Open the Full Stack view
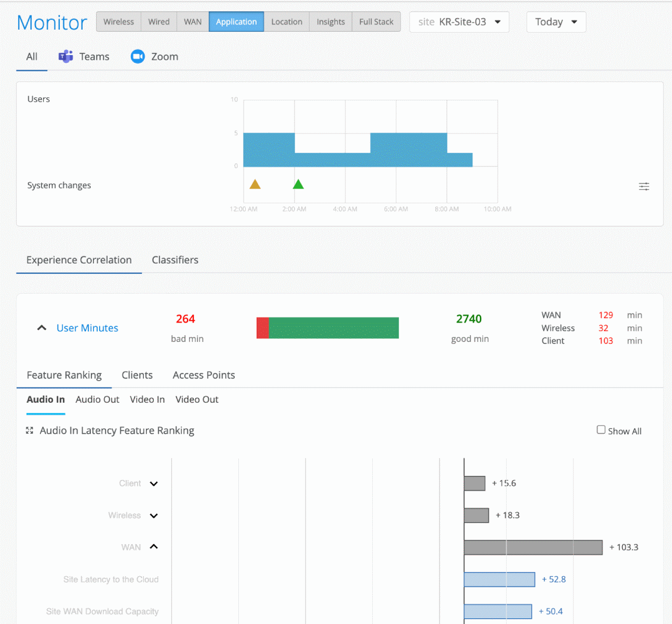 [376, 22]
